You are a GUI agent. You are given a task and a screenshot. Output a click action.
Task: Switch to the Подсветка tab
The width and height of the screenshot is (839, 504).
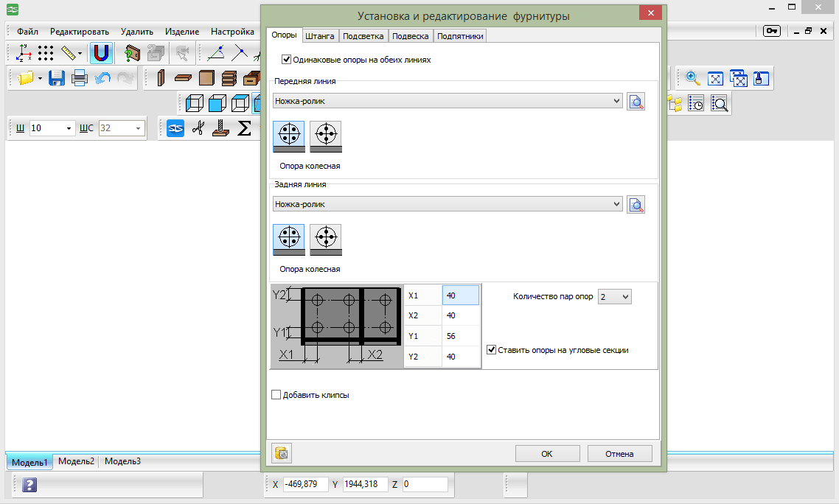363,36
